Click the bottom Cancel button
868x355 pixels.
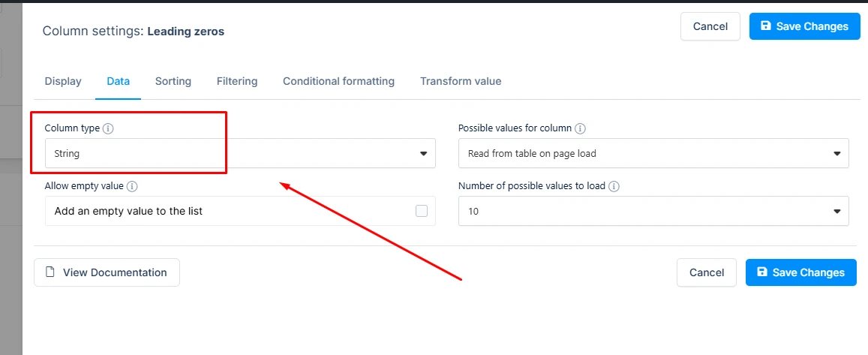(707, 272)
